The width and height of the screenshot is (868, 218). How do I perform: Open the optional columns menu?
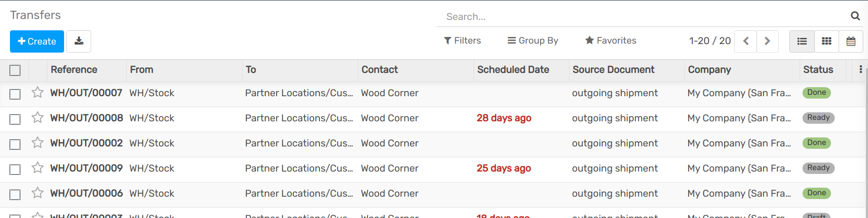(x=860, y=70)
